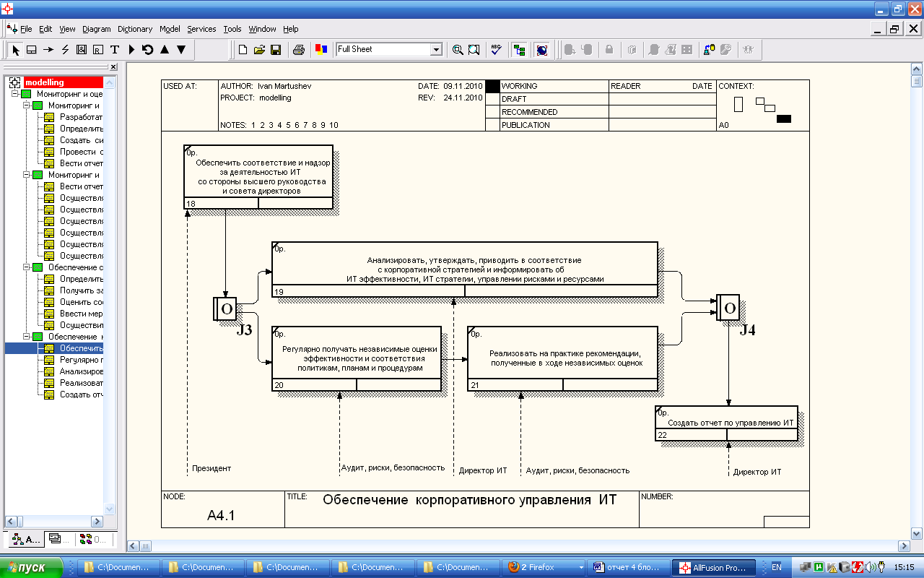Click the circular arrow tool
Image resolution: width=924 pixels, height=578 pixels.
148,50
